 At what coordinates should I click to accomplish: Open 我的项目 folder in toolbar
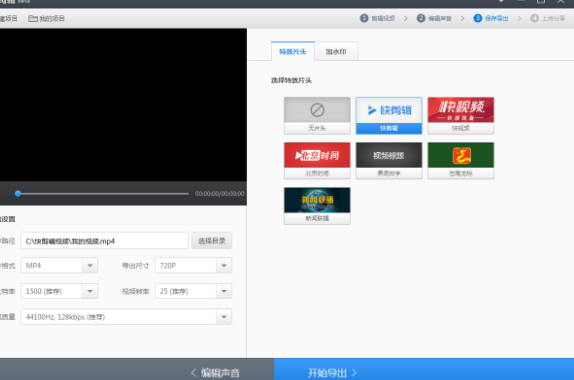[46, 18]
